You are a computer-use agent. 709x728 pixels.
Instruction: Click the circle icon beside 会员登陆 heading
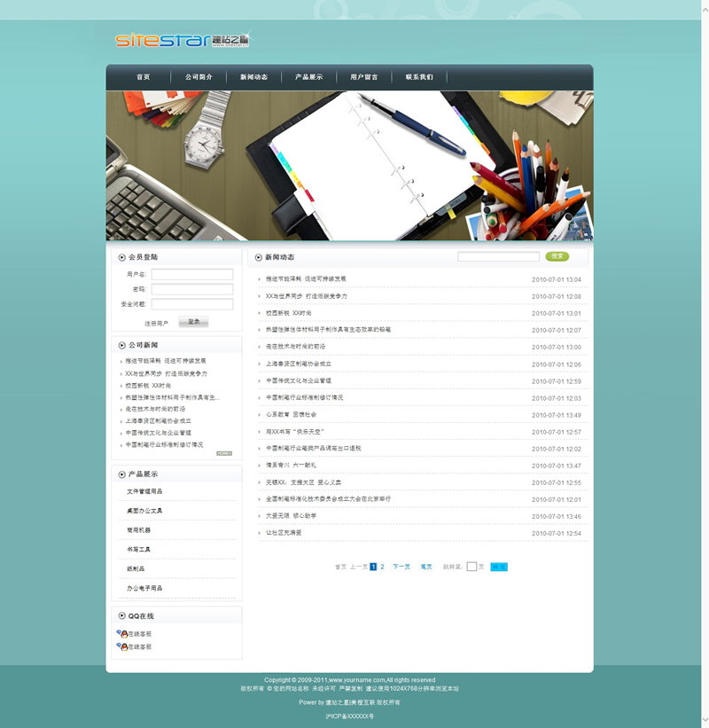(x=121, y=257)
